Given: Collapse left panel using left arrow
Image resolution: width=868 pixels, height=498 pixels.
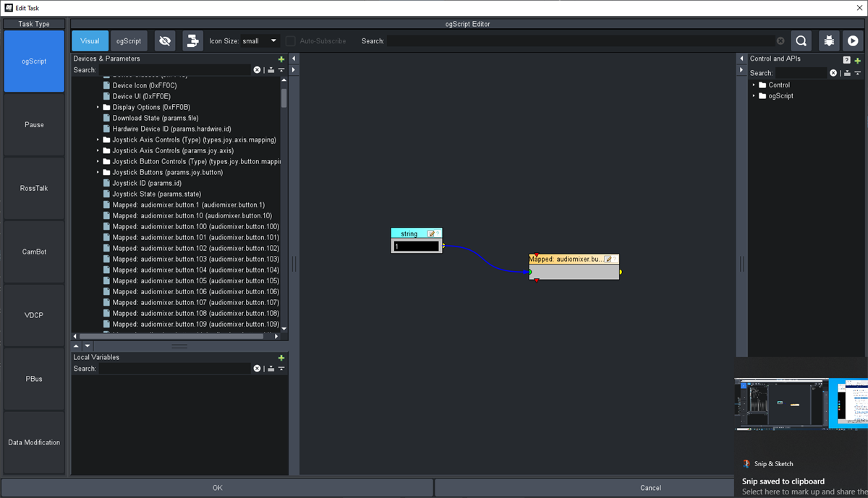Looking at the screenshot, I should 294,59.
